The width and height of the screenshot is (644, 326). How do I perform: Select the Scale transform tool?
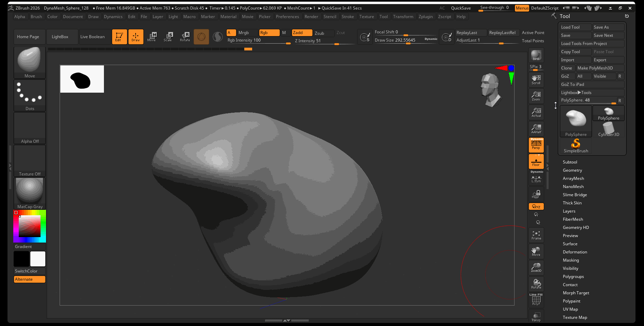click(x=168, y=36)
